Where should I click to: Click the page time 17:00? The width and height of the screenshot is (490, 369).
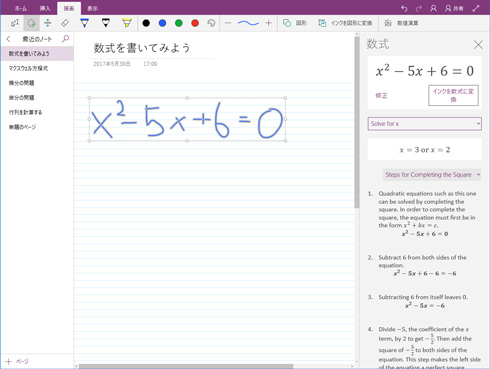pyautogui.click(x=150, y=64)
